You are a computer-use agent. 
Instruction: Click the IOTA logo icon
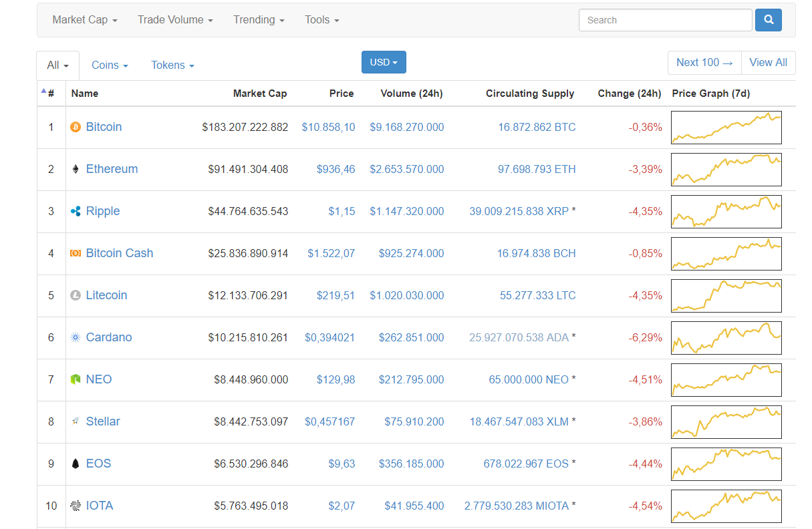(x=76, y=506)
